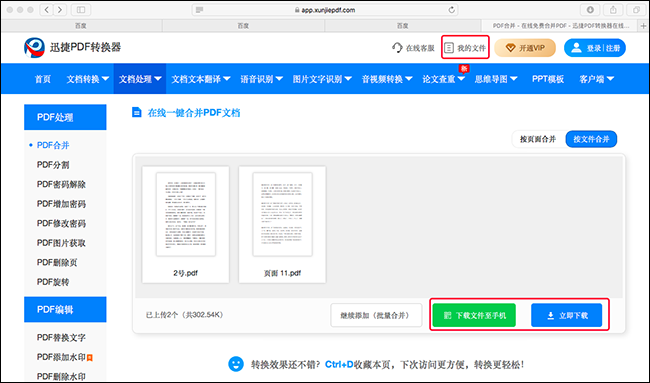The image size is (650, 383).
Task: Go to 首页 in navigation bar
Action: coord(43,79)
